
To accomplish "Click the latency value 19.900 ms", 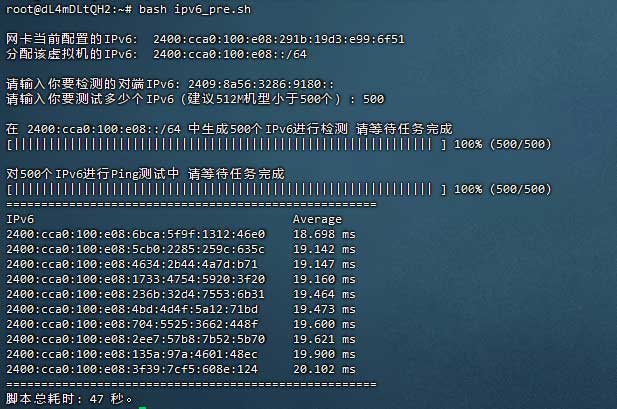I will (324, 354).
